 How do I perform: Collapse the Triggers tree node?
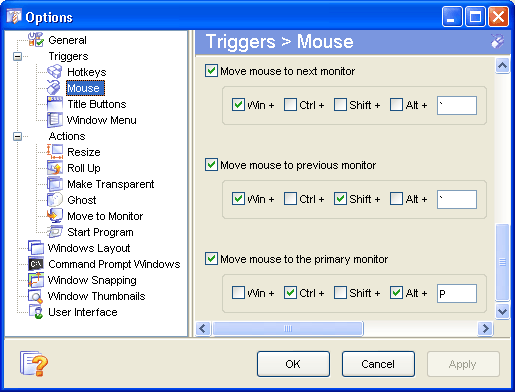click(17, 56)
